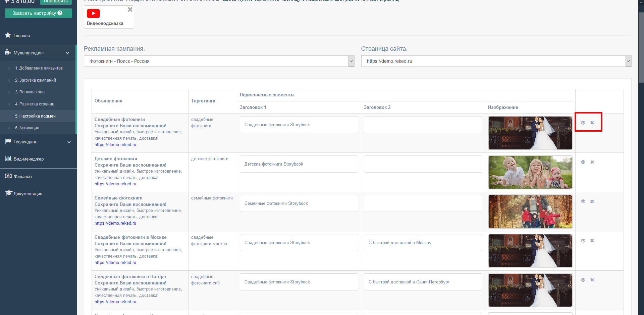Screen dimensions: 644x315
Task: Click the page vertical scrollbar
Action: [641, 47]
